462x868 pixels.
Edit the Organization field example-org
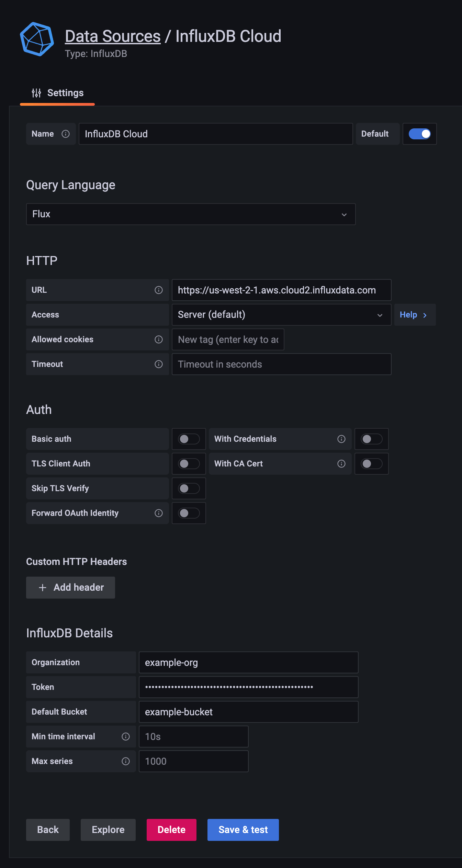click(x=249, y=662)
